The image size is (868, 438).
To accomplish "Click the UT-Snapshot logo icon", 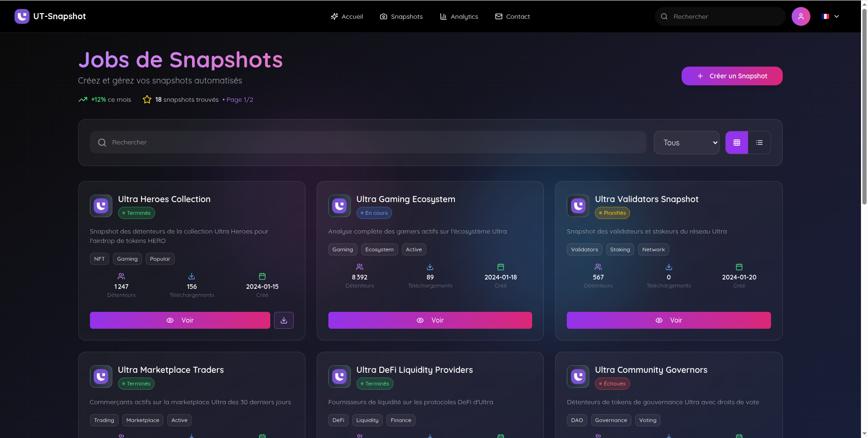I will [22, 16].
